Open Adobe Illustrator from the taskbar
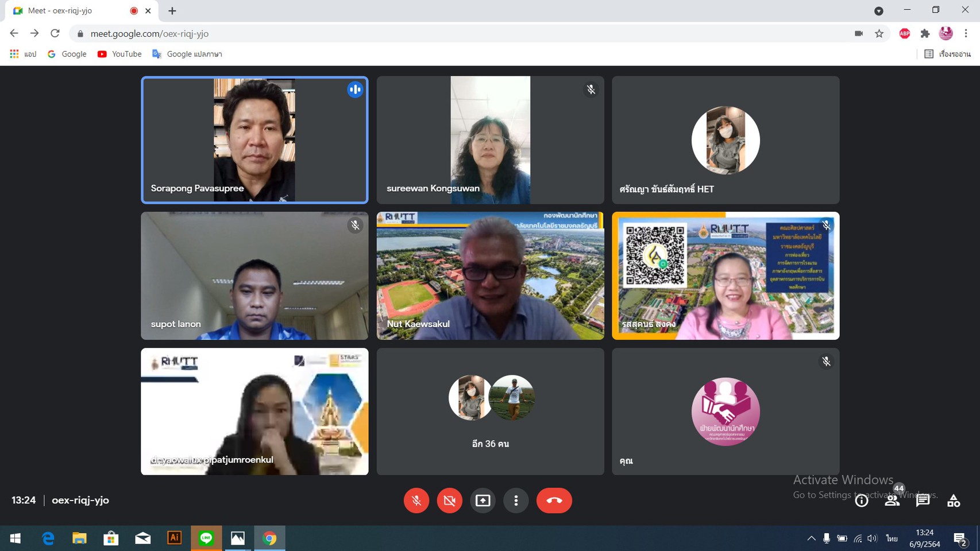980x551 pixels. (174, 538)
